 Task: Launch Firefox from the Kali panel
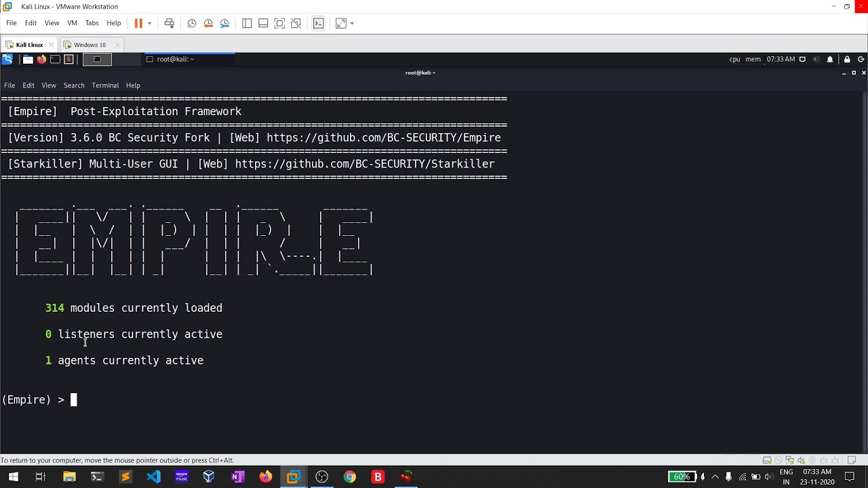[41, 59]
